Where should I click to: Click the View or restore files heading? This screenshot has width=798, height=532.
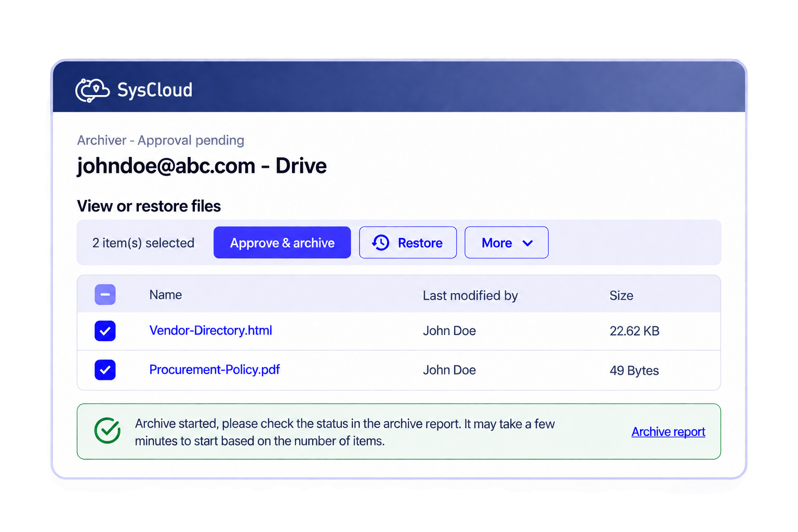(x=149, y=206)
